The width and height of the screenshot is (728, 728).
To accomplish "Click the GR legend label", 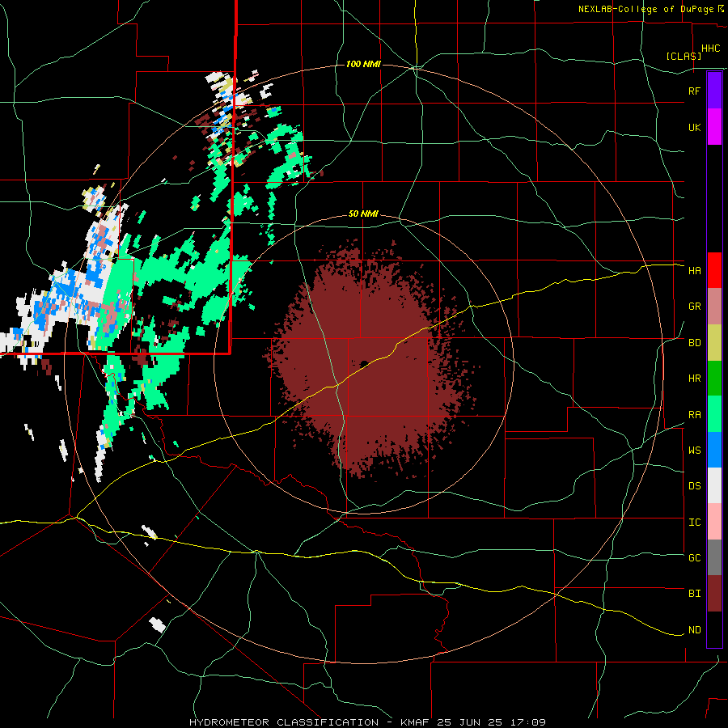I will [694, 307].
